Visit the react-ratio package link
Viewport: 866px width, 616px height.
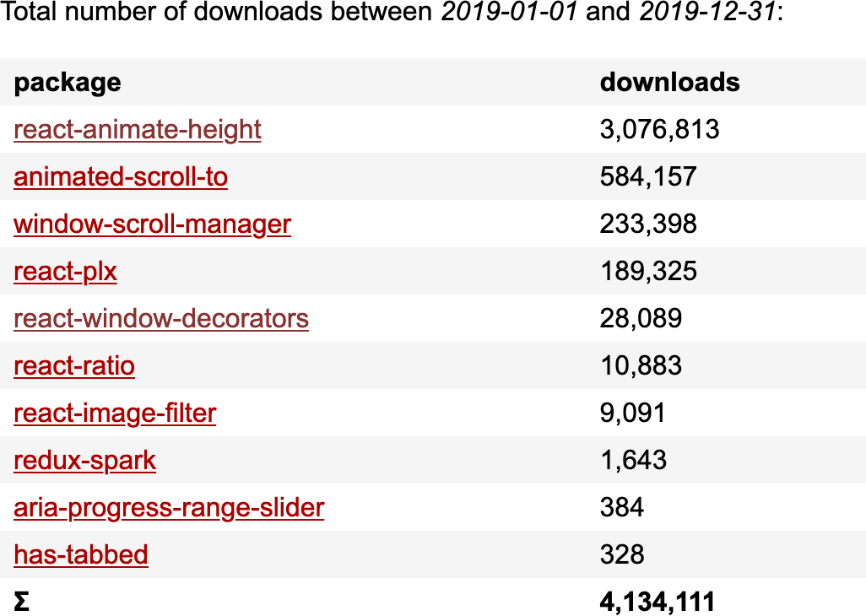click(74, 366)
